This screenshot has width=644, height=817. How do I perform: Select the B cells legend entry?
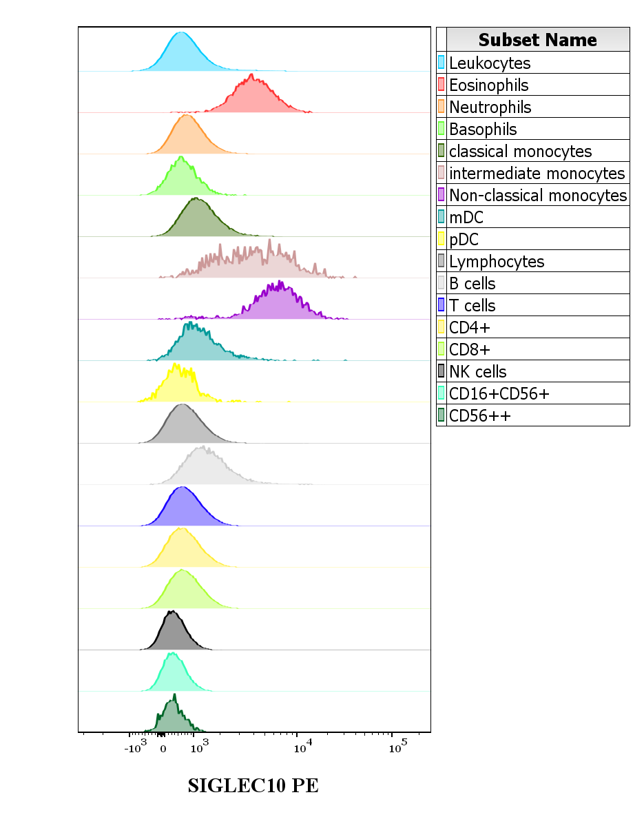pyautogui.click(x=472, y=283)
